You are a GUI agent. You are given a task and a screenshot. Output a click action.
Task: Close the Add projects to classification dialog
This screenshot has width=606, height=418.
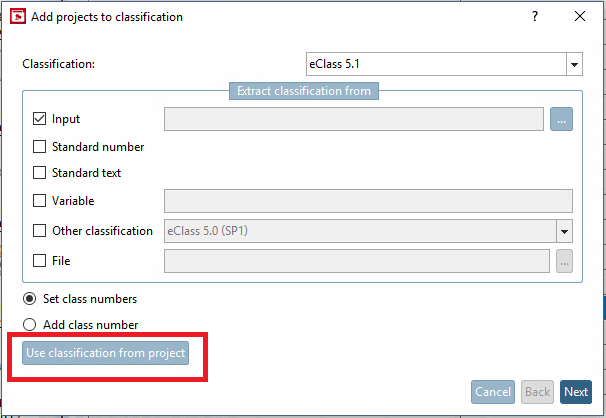[580, 16]
